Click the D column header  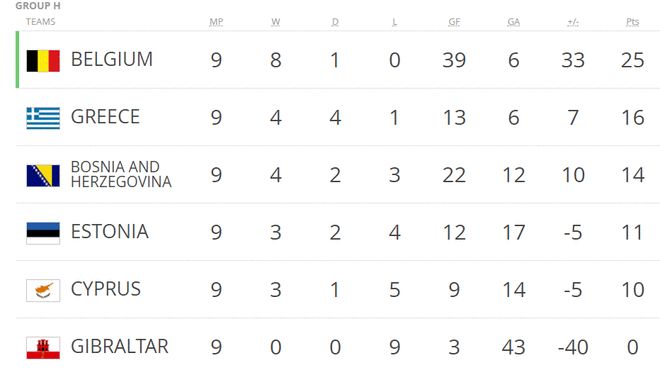point(335,22)
